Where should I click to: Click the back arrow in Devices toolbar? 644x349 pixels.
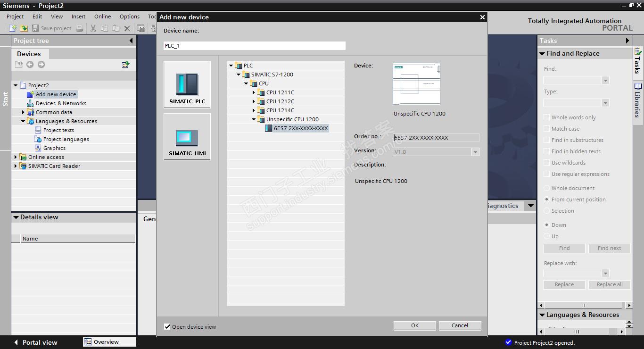tap(30, 65)
